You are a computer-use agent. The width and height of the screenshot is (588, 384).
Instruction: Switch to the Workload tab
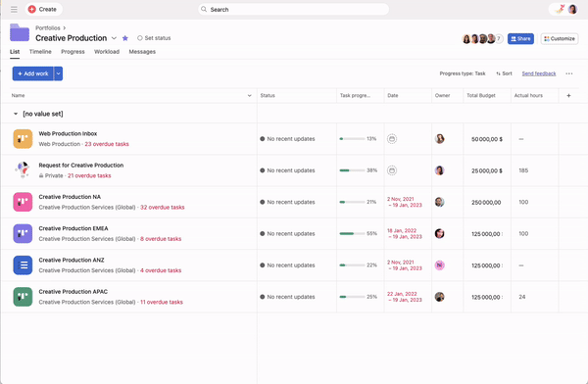[107, 52]
